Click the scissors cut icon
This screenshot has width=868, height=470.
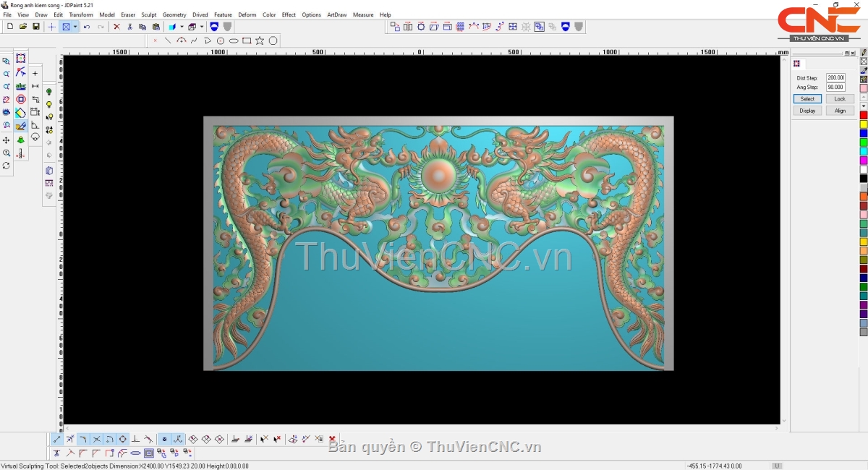129,27
